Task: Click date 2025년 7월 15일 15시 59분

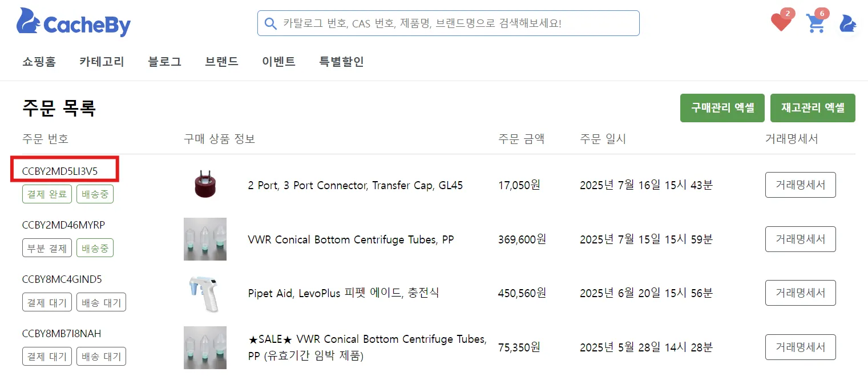Action: (x=646, y=239)
